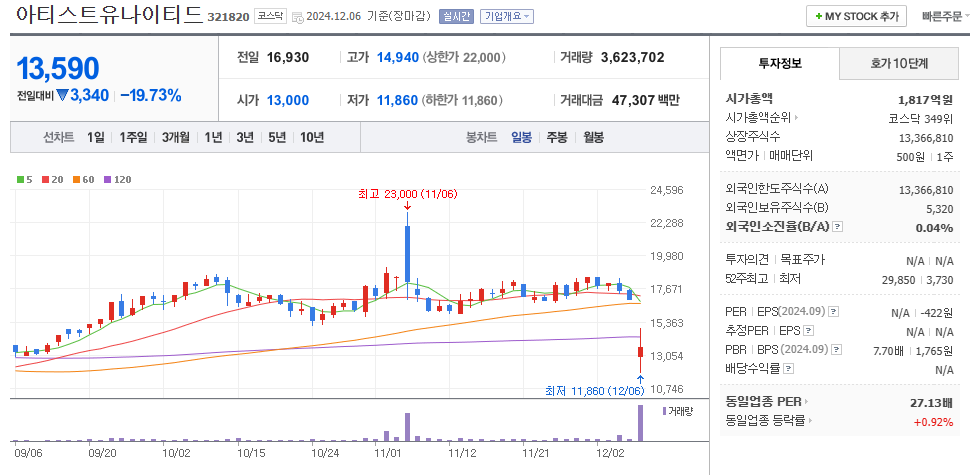Viewport: 976px width, 475px height.
Task: Open the 빠른주문 dropdown
Action: pos(946,17)
